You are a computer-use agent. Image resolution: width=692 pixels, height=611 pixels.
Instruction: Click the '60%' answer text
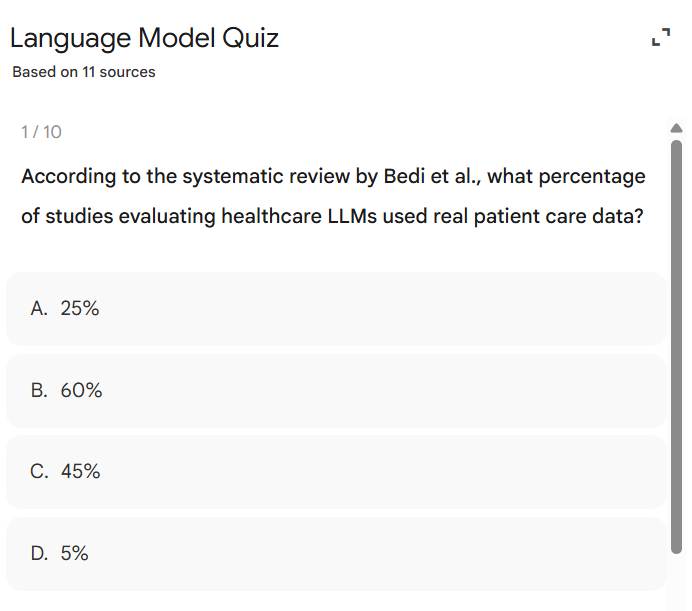pos(82,391)
